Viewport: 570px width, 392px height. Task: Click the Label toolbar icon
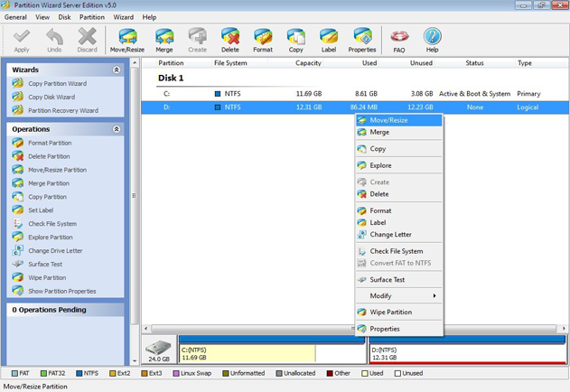pos(329,41)
